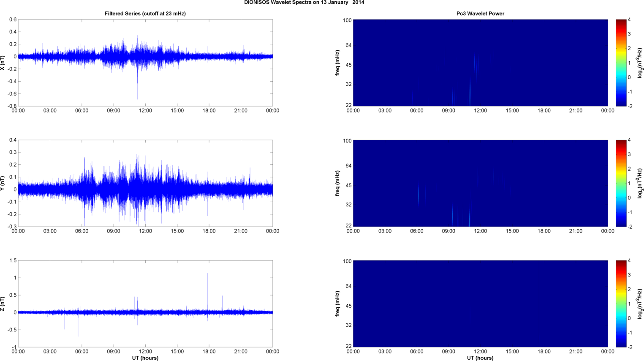
Task: Click freq (mHz) label of the top spectrogram
Action: point(338,63)
